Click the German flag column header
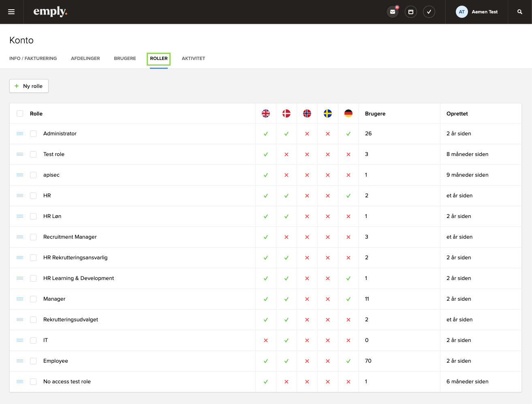Viewport: 532px width, 404px height. point(348,113)
